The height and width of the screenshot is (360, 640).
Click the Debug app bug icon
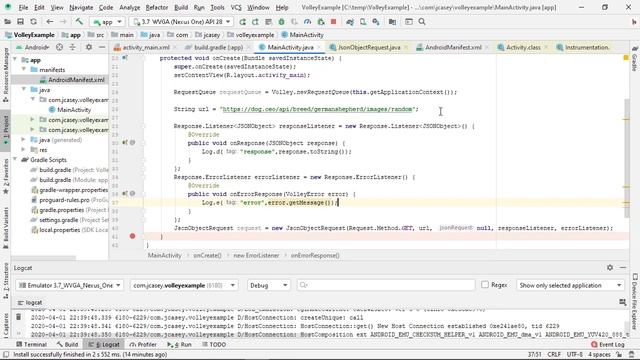tap(281, 22)
